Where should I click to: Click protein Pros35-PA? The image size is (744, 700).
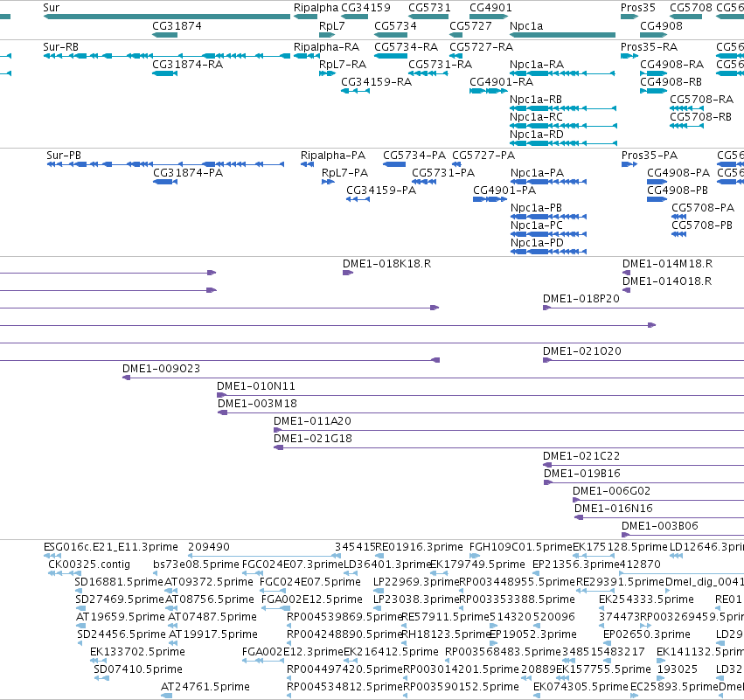[x=629, y=164]
